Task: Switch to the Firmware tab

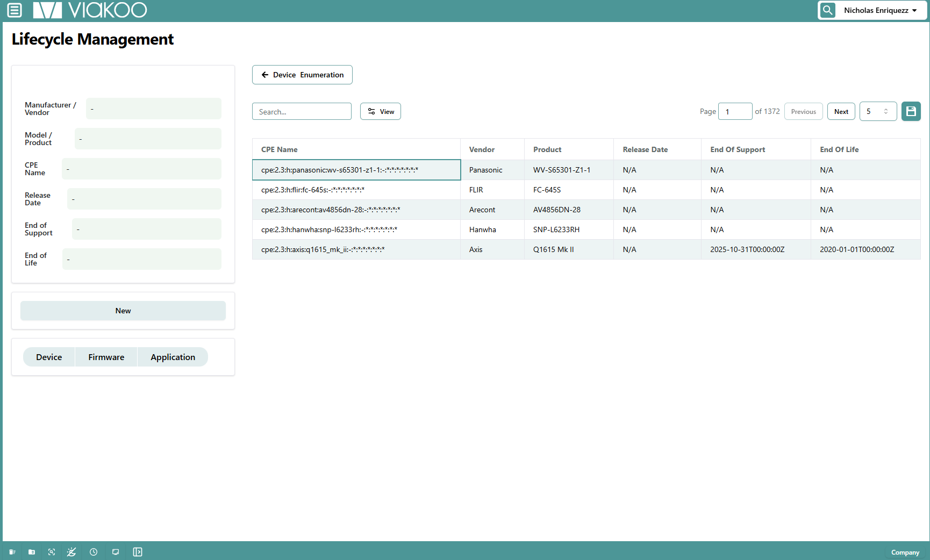Action: [106, 357]
